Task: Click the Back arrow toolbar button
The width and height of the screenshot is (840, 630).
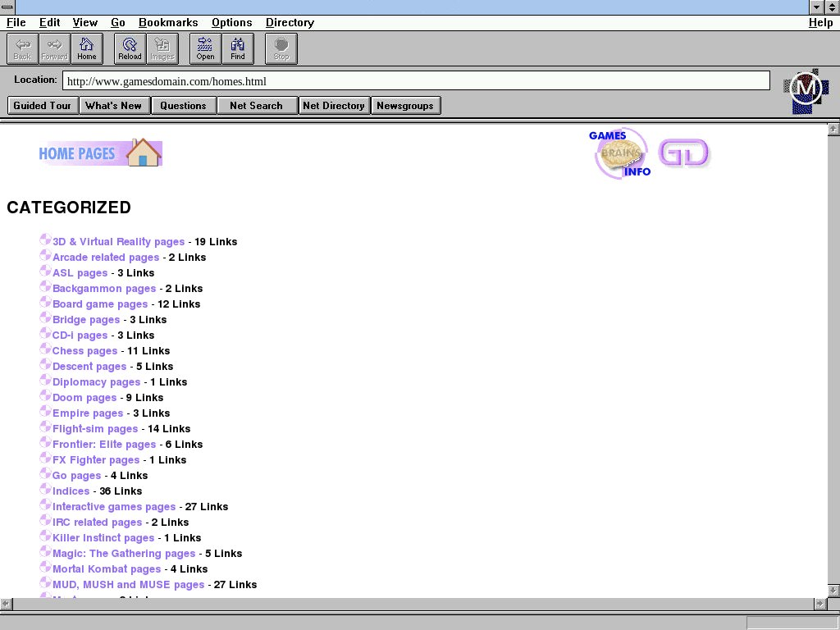Action: click(x=22, y=48)
